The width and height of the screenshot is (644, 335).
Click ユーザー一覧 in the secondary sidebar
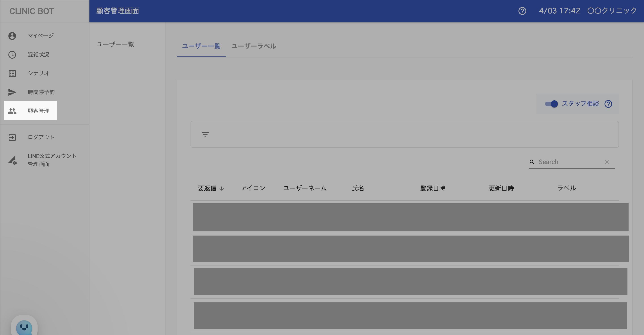[x=115, y=44]
